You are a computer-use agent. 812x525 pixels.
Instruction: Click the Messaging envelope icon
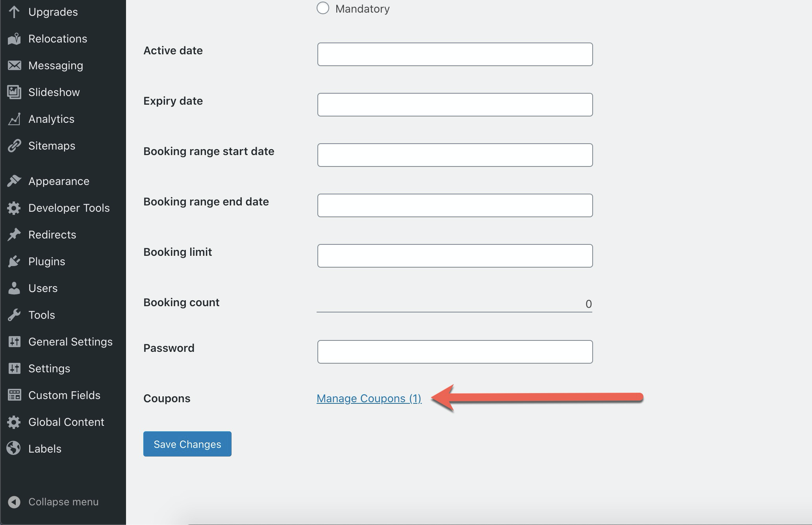pos(14,65)
